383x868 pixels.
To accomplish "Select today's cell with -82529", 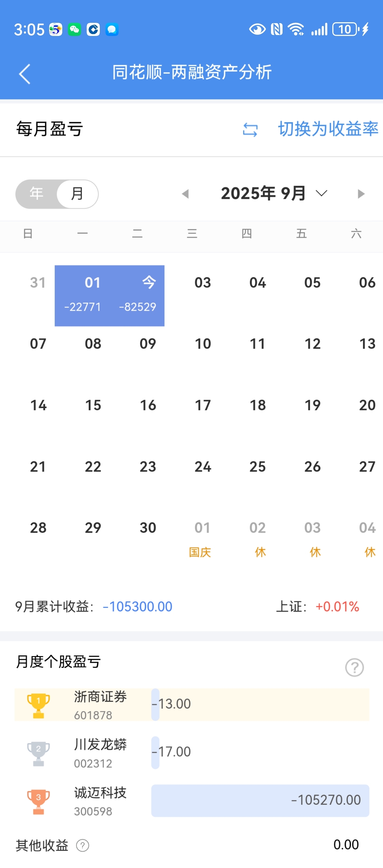I will pyautogui.click(x=137, y=295).
